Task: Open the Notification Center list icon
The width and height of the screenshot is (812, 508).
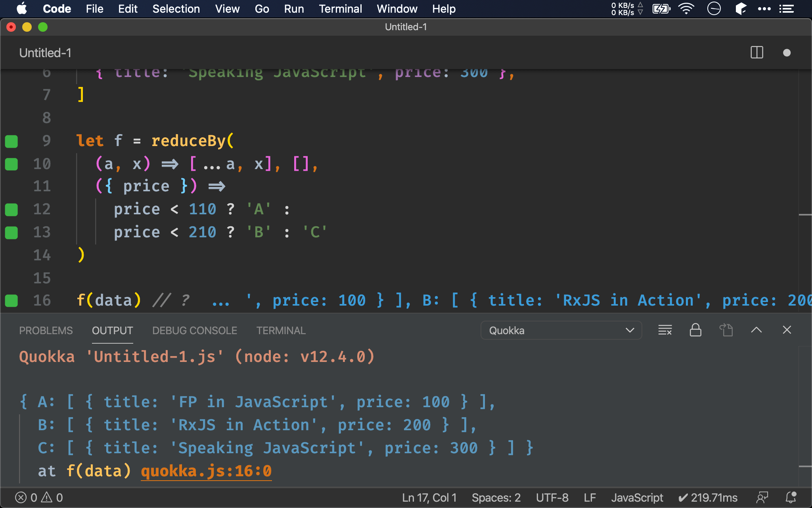Action: (x=787, y=9)
